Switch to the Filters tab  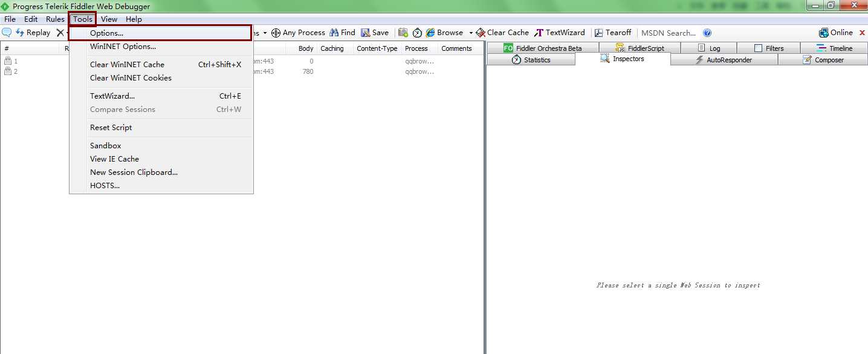click(x=769, y=48)
